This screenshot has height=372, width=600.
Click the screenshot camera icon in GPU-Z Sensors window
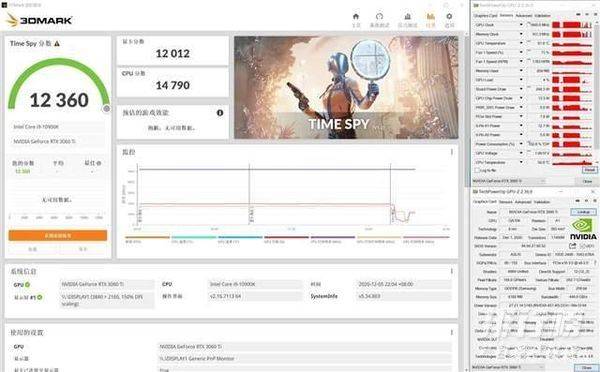(578, 15)
